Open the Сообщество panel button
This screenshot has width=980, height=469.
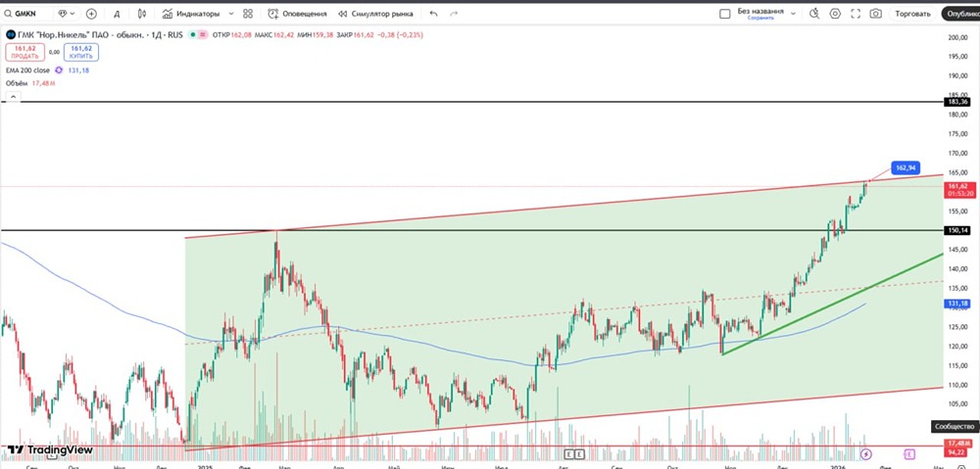[955, 427]
